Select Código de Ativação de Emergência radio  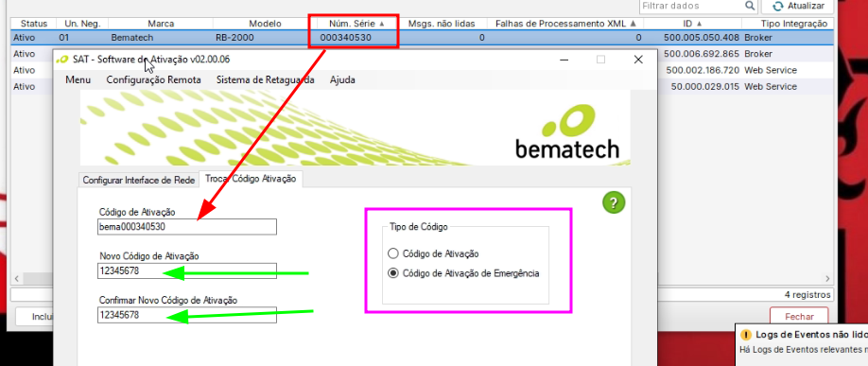click(x=393, y=273)
